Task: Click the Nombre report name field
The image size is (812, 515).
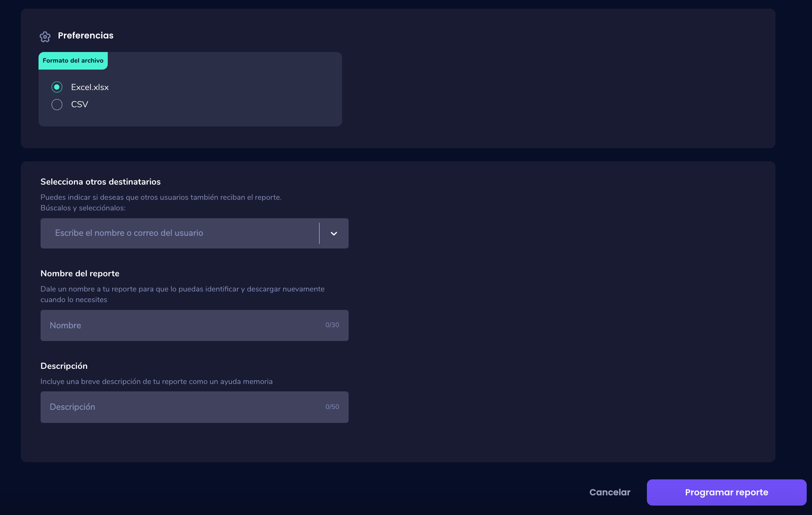Action: click(180, 325)
